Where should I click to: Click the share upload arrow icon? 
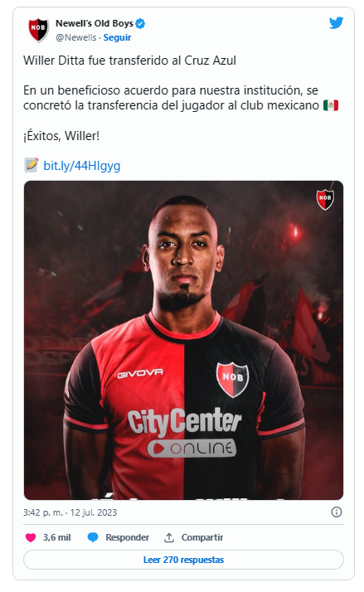[169, 537]
